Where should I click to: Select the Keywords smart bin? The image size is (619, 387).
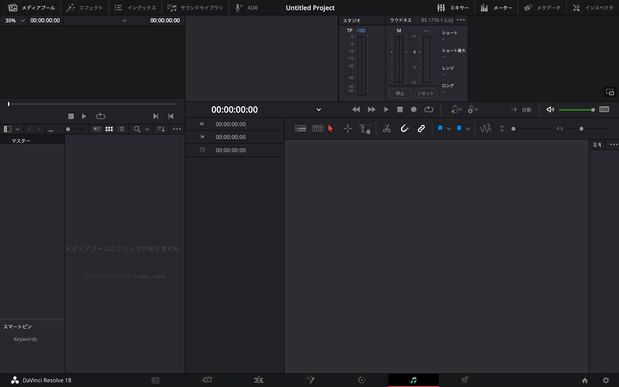[25, 339]
